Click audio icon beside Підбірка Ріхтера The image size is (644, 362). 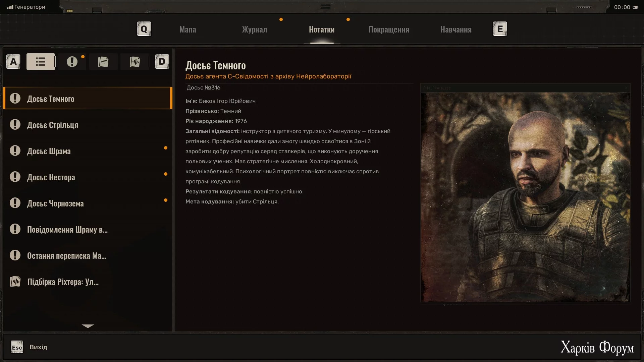click(15, 281)
